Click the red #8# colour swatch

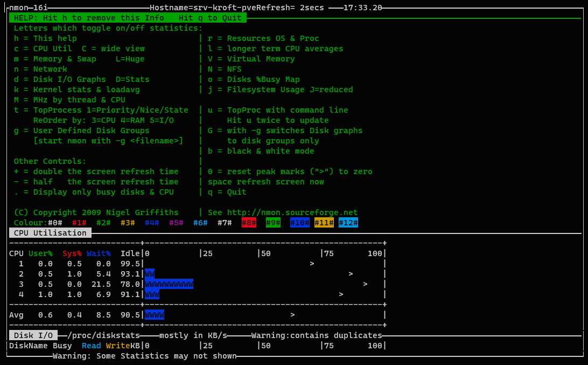coord(249,223)
